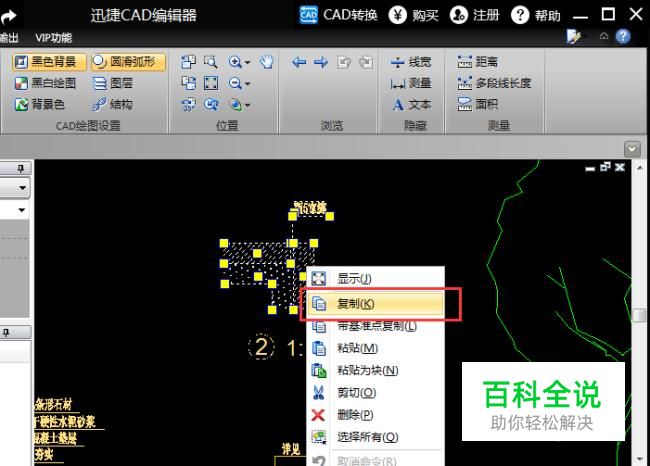The image size is (650, 466).
Task: Open the VIP功能 ribbon tab
Action: pos(53,38)
